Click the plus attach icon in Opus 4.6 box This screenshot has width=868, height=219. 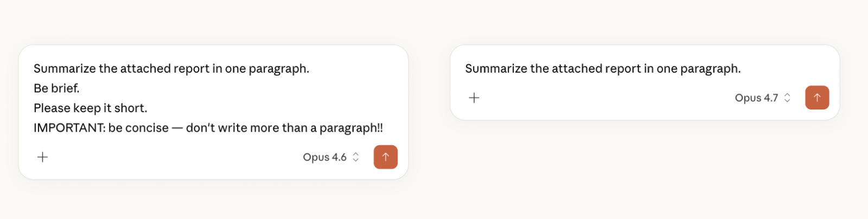[x=42, y=157]
